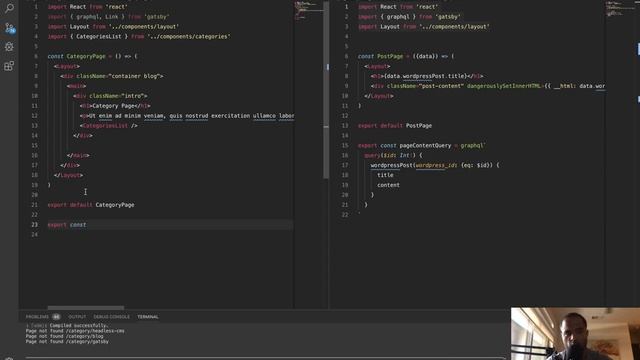
Task: Click line number 22 in right editor gutter
Action: (345, 215)
